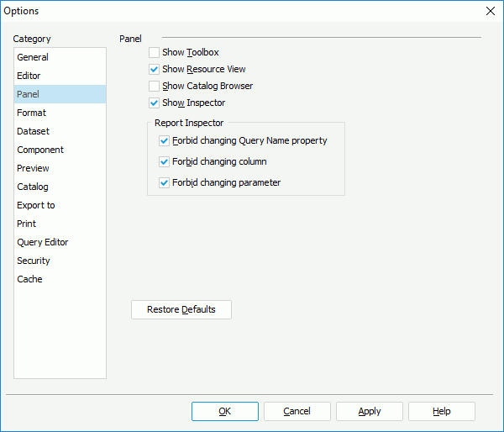The width and height of the screenshot is (504, 432).
Task: Open the Editor category
Action: (x=60, y=76)
